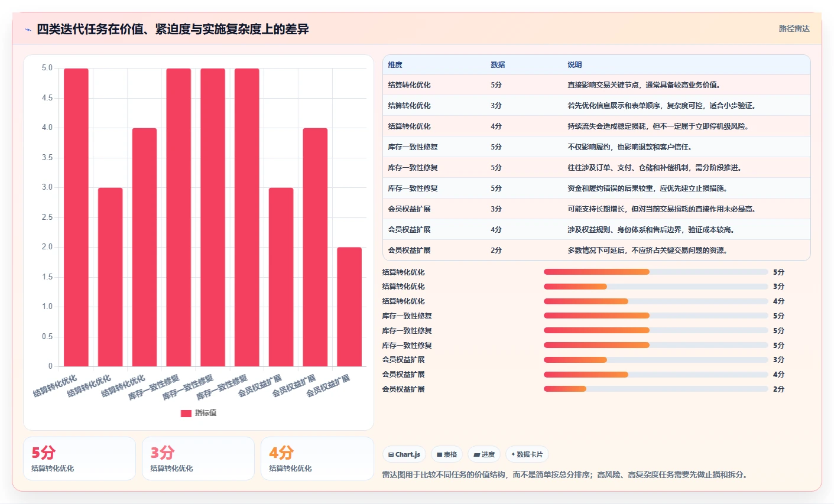Open the 5分 结算转化优化 data card
This screenshot has width=834, height=504.
pos(80,459)
